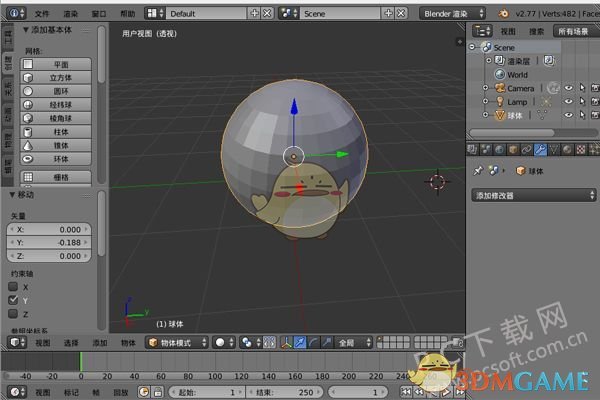Add a 环体 mesh

pyautogui.click(x=56, y=159)
